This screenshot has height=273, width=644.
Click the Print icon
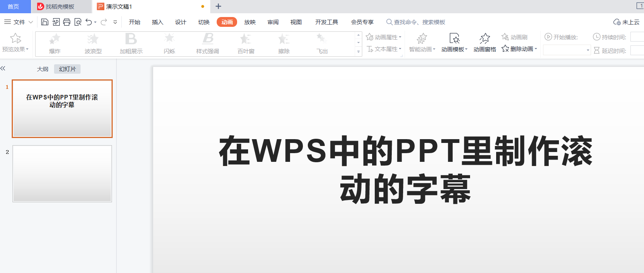coord(67,22)
